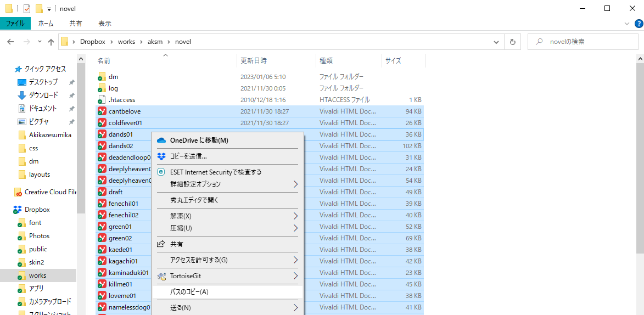Select Creative Cloud Files in navigation pane

(49, 192)
